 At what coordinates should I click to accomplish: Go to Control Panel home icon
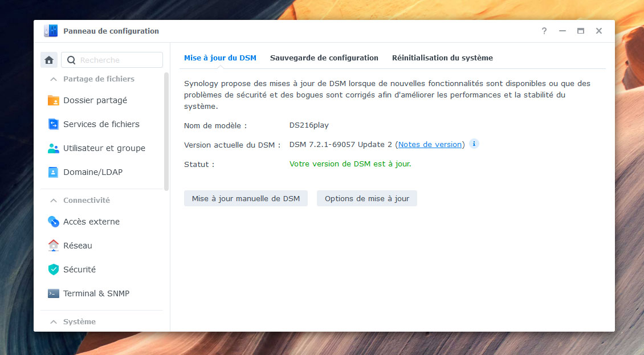click(x=49, y=60)
